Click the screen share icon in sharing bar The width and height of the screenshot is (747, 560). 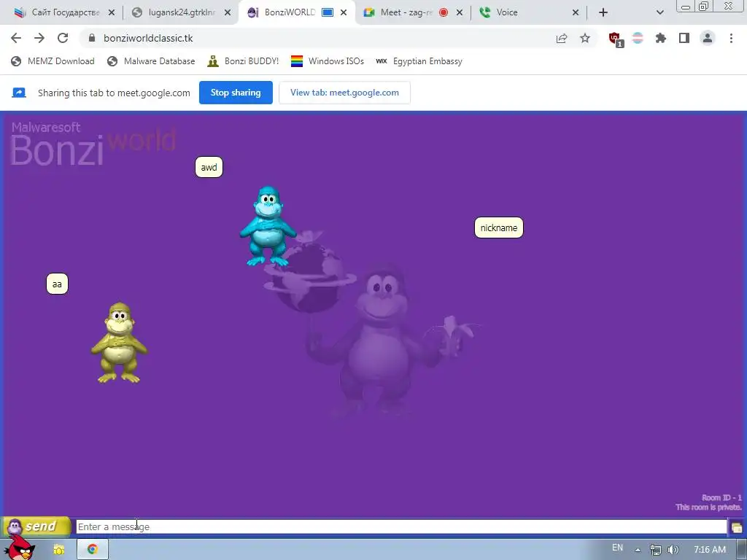click(x=18, y=93)
